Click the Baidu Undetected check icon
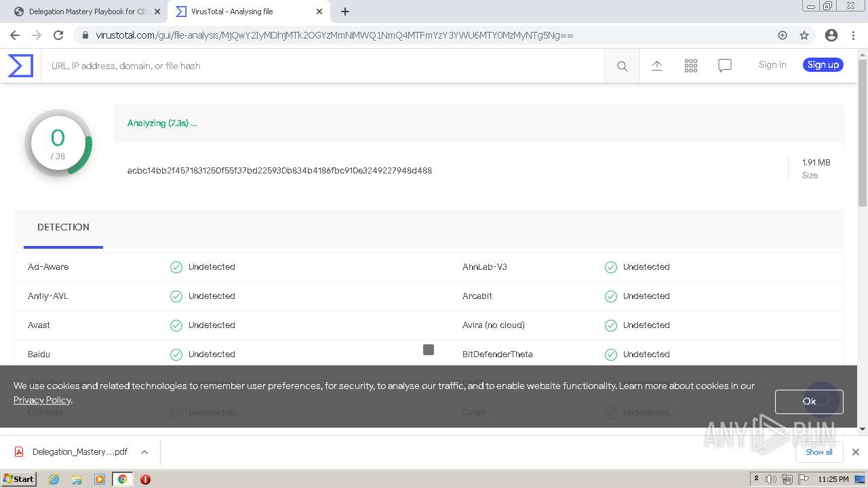Viewport: 868px width, 488px height. click(x=176, y=354)
